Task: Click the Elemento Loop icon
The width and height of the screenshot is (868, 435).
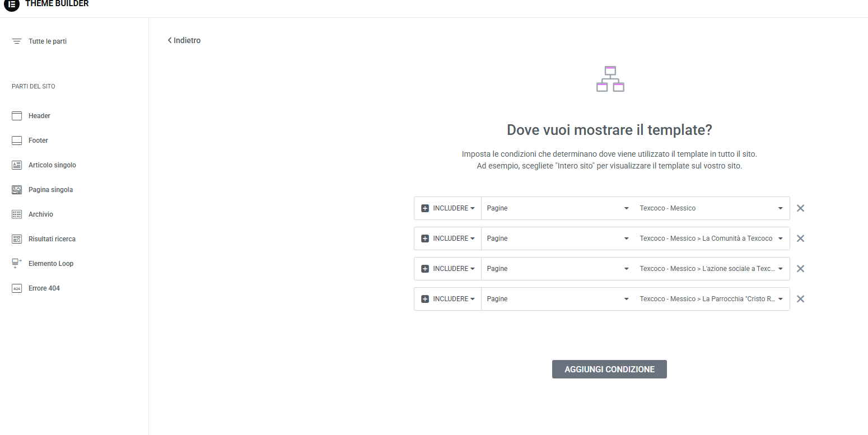Action: click(17, 264)
